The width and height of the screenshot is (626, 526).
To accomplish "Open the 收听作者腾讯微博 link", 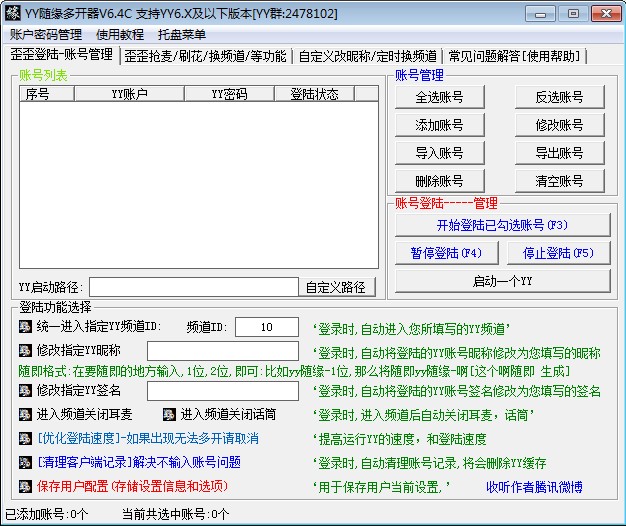I will (x=534, y=487).
